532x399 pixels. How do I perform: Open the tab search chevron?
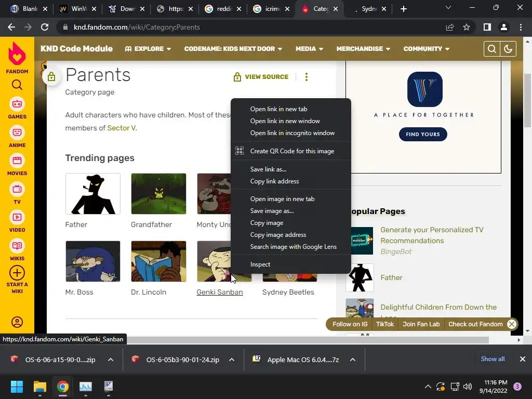(x=448, y=7)
